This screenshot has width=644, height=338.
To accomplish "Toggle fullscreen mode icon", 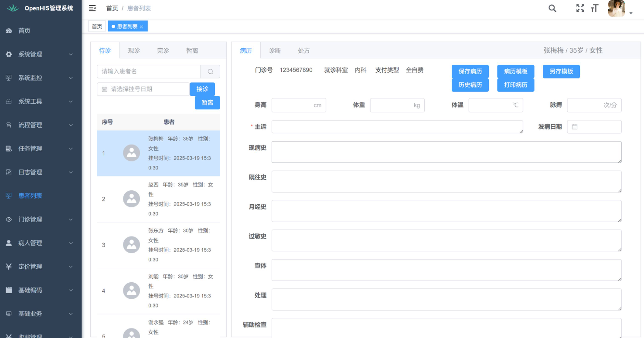I will point(580,8).
